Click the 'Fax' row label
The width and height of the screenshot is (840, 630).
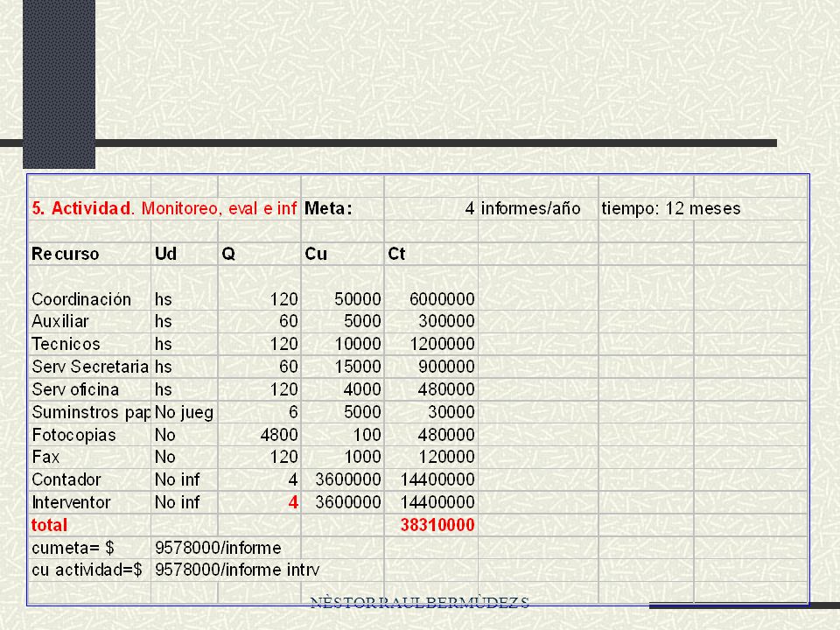point(45,457)
